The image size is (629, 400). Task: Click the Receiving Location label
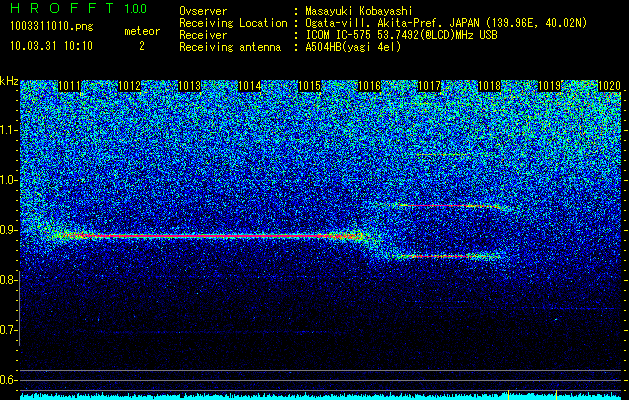[x=233, y=24]
